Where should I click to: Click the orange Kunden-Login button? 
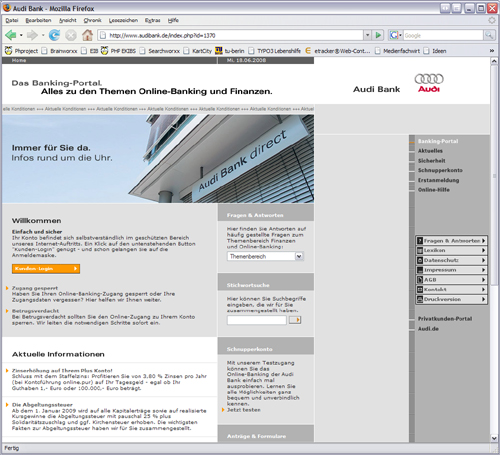click(46, 269)
